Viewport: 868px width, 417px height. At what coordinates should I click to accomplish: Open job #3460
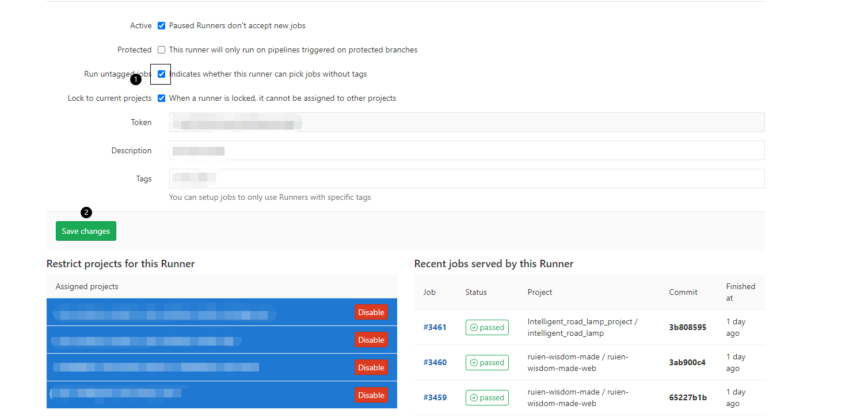(435, 362)
